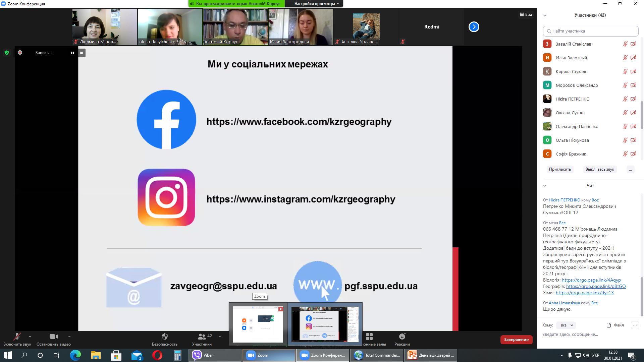
Task: Select the Zoom conference preview thumbnail
Action: (x=325, y=324)
